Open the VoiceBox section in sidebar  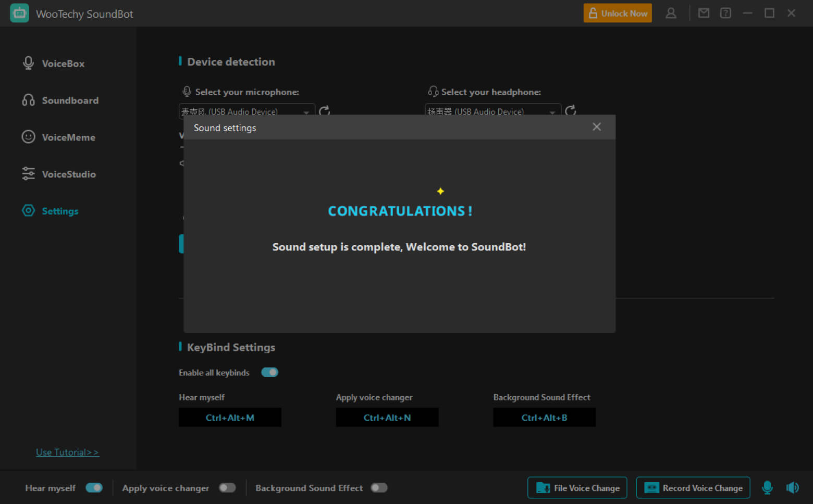point(63,64)
